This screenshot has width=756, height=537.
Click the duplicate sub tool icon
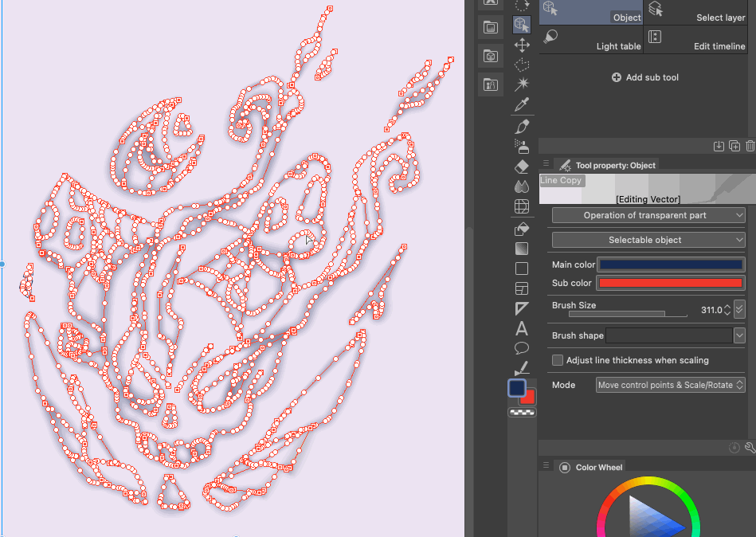click(x=734, y=146)
